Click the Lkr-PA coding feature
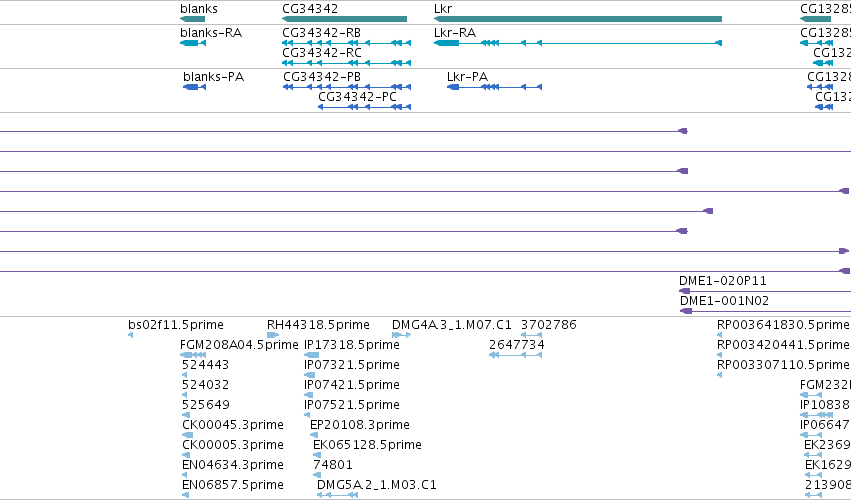Viewport: 851px width, 500px height. [x=494, y=87]
